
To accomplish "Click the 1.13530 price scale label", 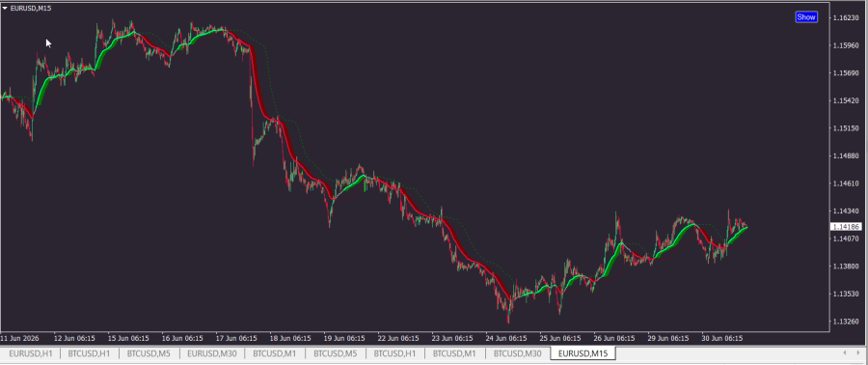I will 847,295.
